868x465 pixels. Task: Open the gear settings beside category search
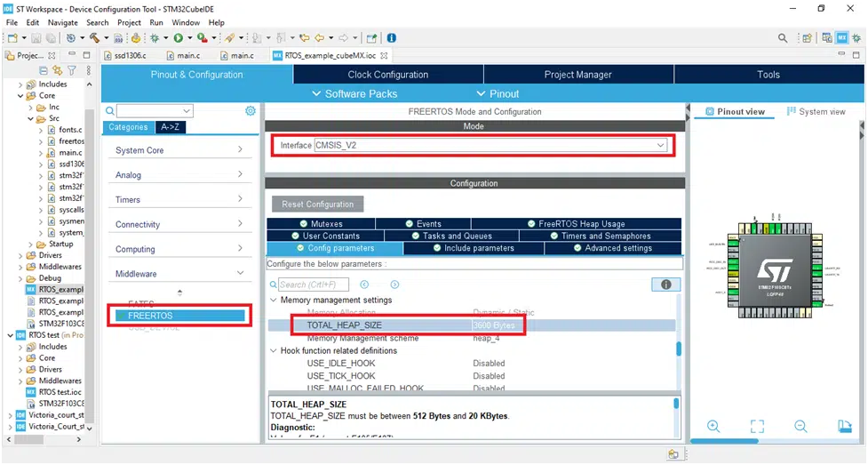251,111
